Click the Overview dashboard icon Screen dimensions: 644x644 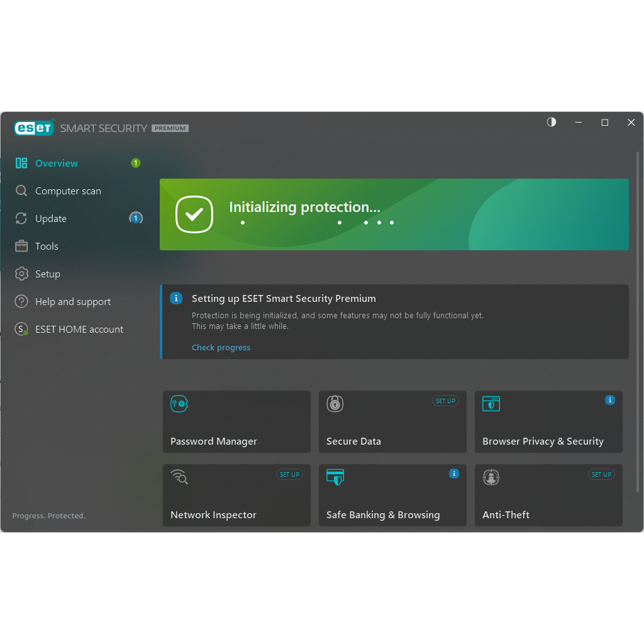point(21,163)
